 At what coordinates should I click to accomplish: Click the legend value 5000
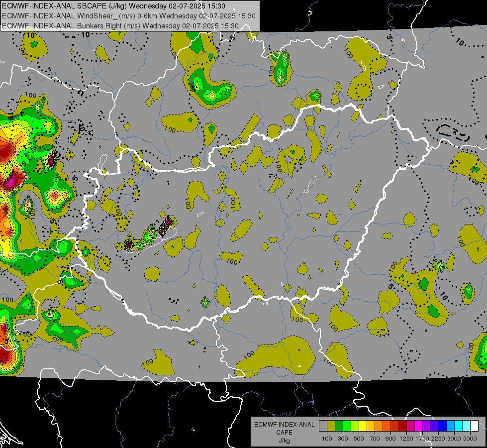click(470, 439)
